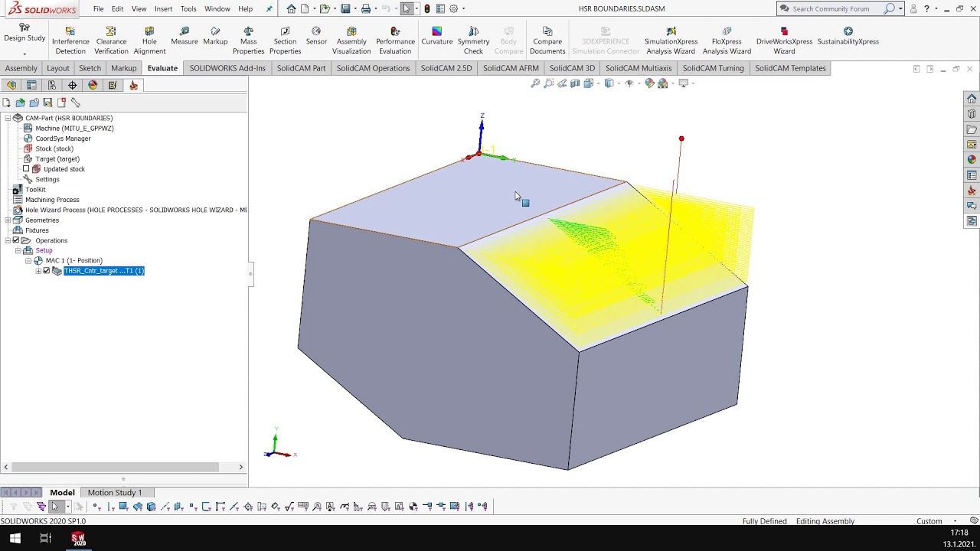Collapse the Setup node
This screenshot has height=551, width=980.
click(18, 250)
